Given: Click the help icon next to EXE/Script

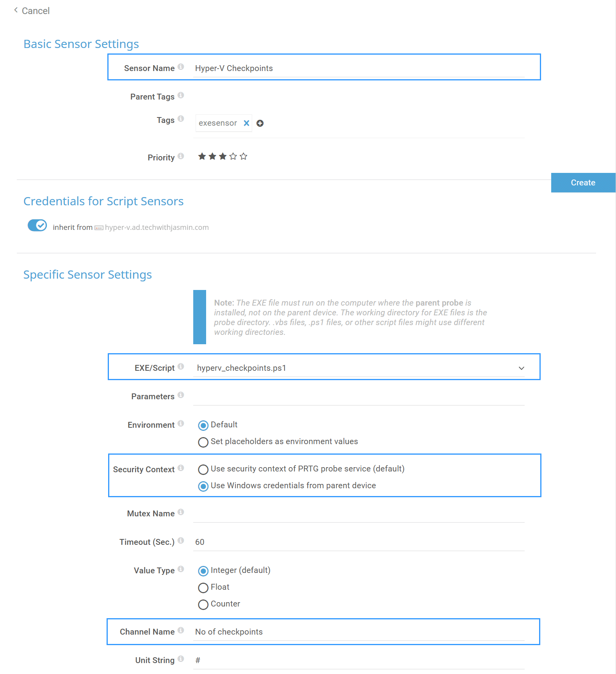Looking at the screenshot, I should click(181, 366).
